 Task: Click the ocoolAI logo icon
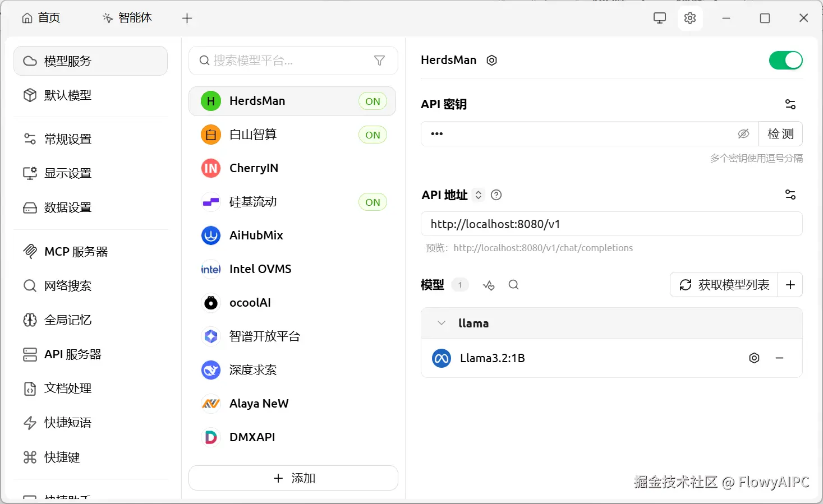tap(211, 303)
